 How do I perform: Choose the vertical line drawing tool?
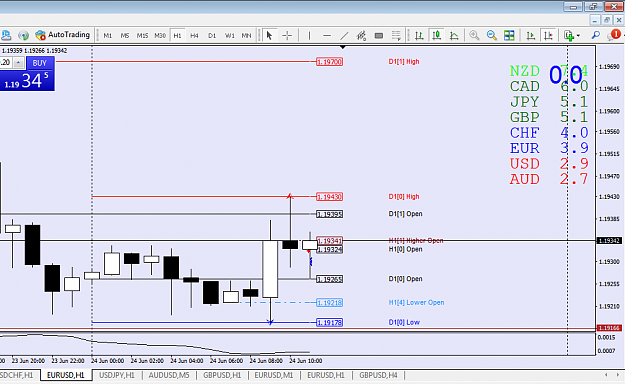click(x=309, y=35)
